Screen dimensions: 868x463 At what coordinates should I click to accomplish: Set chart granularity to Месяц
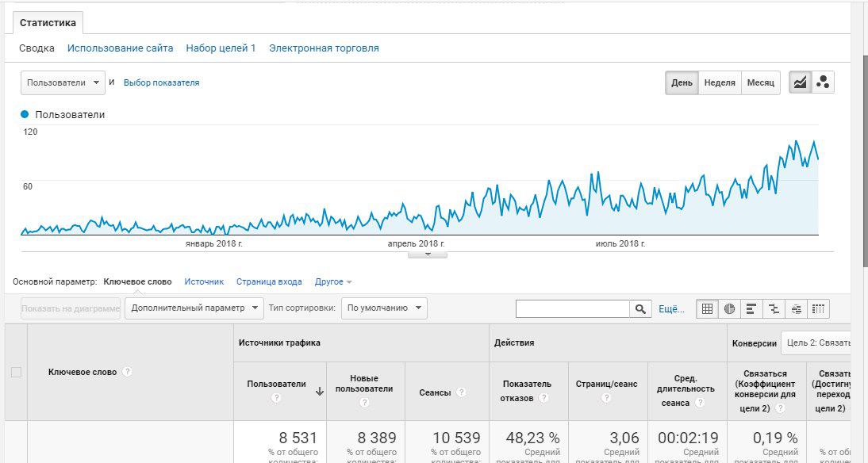(761, 82)
